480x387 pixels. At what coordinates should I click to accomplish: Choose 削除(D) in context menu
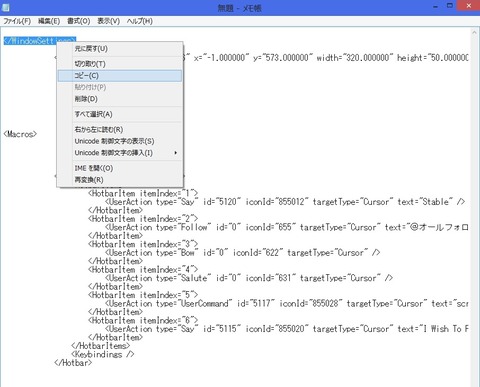[120, 99]
